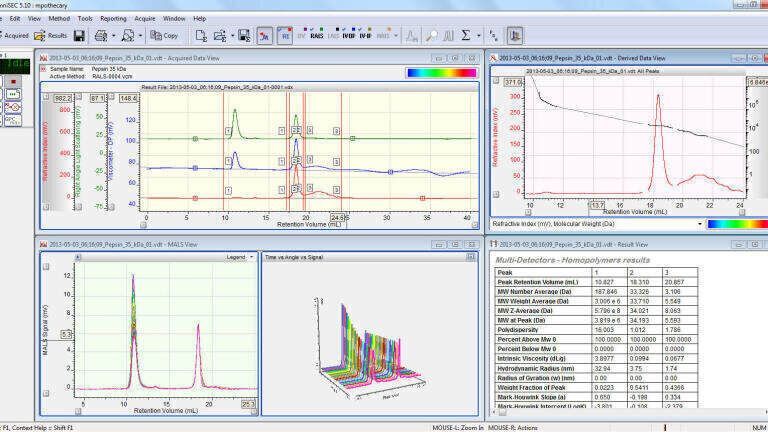Open the Acquire menu
This screenshot has height=432, width=768.
(x=144, y=19)
